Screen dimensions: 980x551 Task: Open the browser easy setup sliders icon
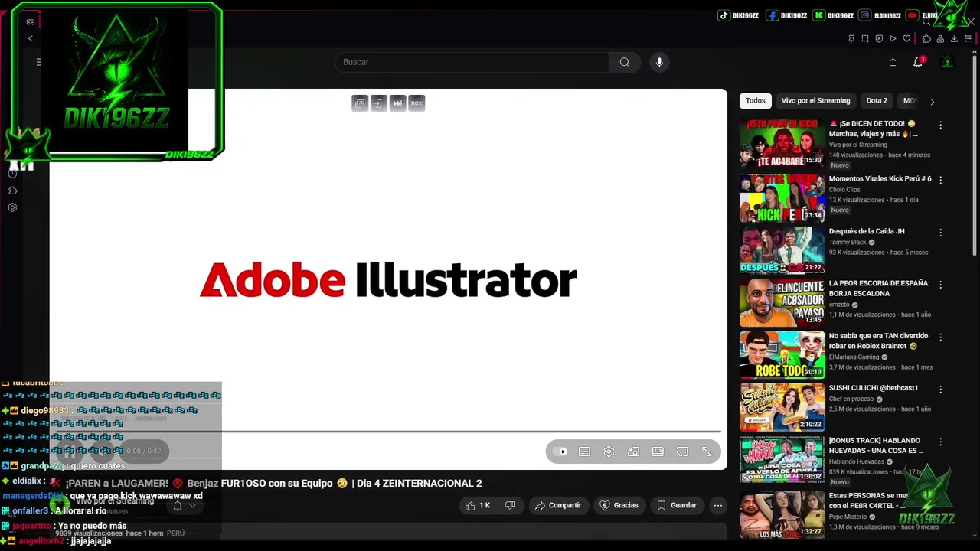(968, 38)
